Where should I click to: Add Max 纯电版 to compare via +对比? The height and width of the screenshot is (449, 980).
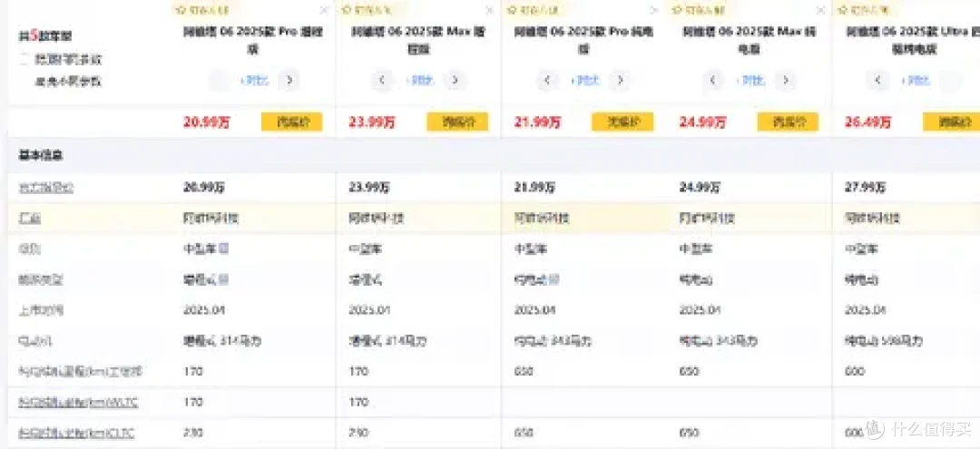point(750,81)
